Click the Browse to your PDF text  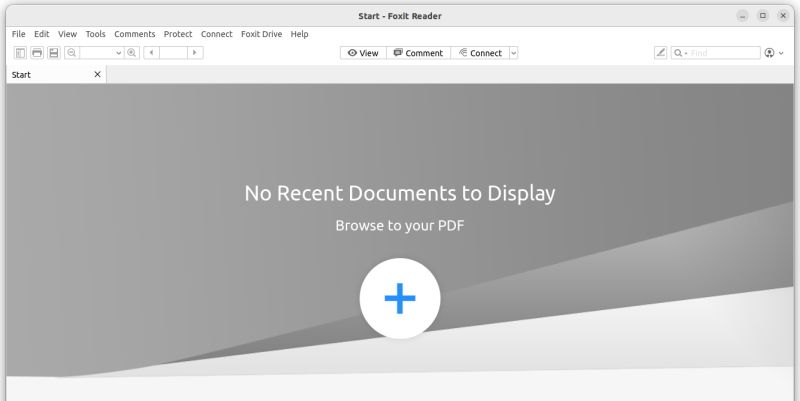click(400, 225)
